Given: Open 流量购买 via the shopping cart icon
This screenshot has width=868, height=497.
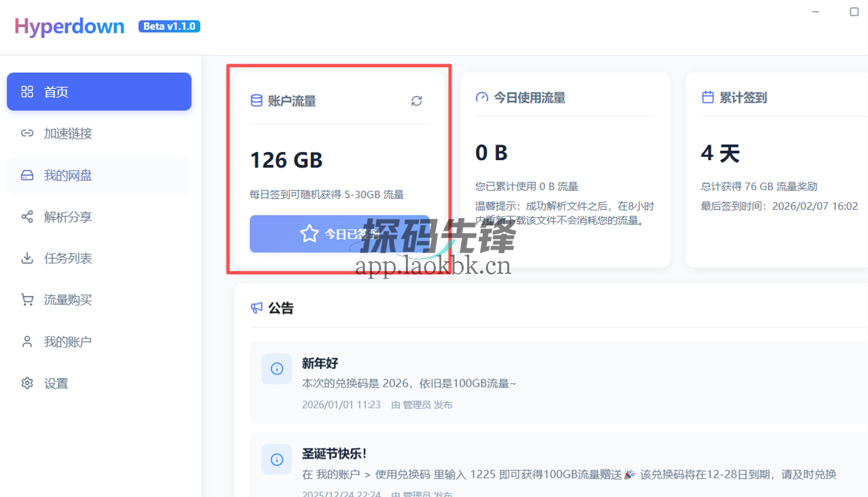Looking at the screenshot, I should coord(27,300).
